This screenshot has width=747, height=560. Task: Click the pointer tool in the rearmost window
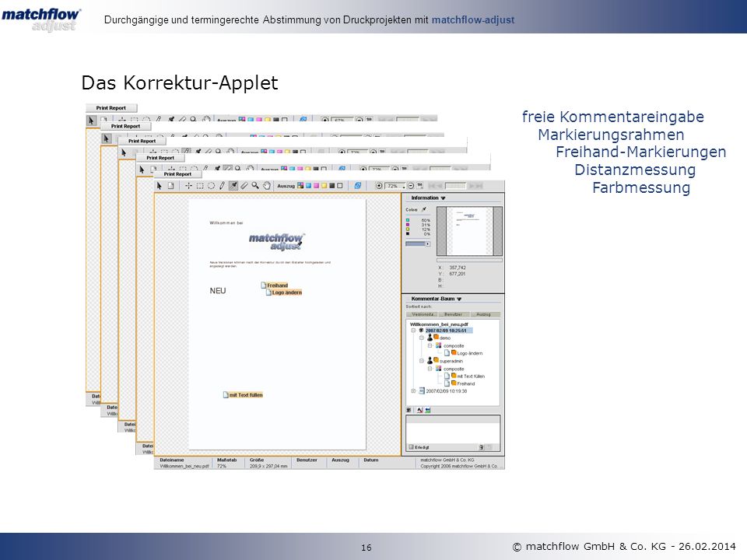(91, 121)
